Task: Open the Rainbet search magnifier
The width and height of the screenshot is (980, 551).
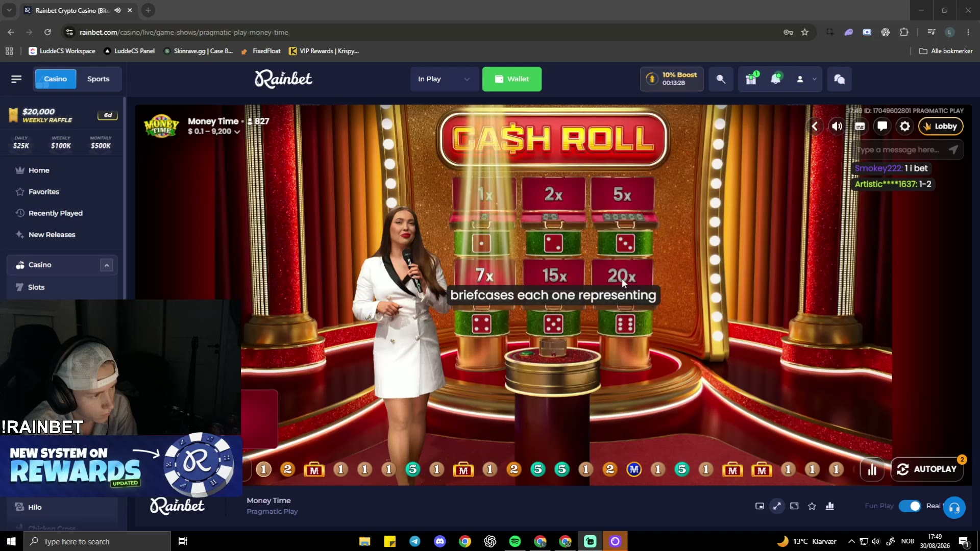Action: [721, 79]
